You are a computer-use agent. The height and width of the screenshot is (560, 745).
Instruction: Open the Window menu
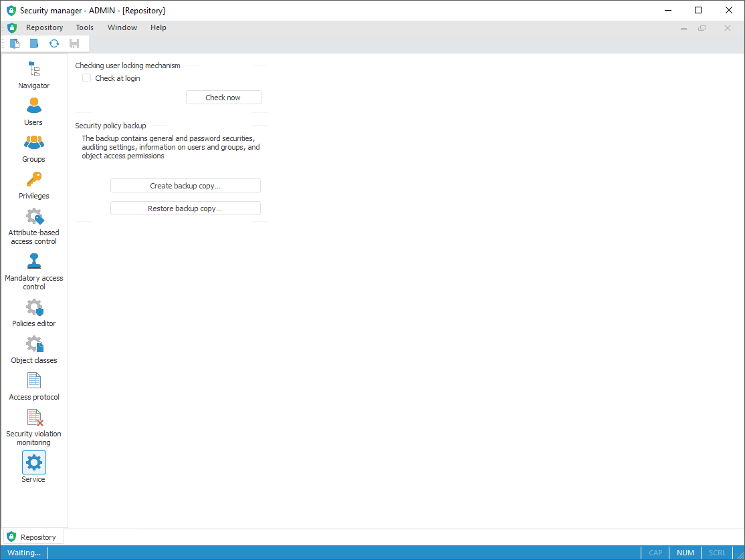coord(122,27)
